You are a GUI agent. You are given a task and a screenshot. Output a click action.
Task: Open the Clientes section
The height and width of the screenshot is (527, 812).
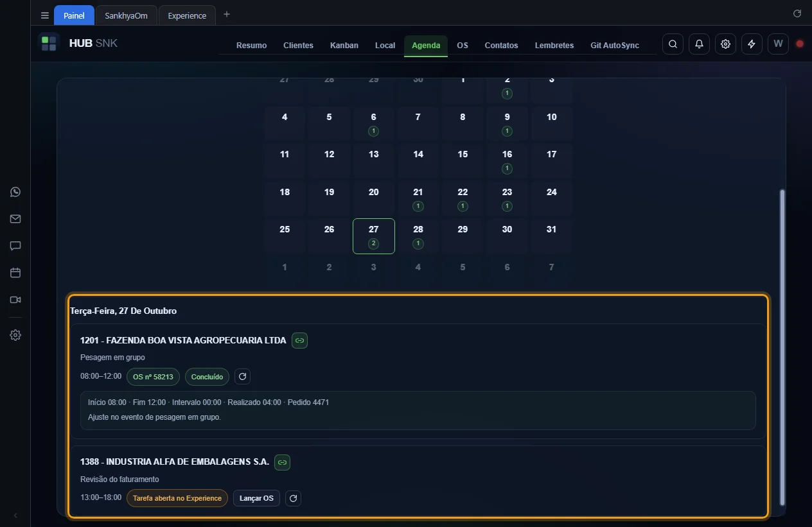pos(298,46)
